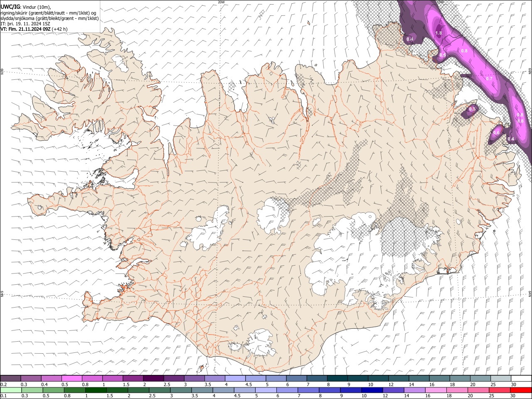
Task: Select bright pink upper swatch between 0.5 and 0.8
Action: 71,379
